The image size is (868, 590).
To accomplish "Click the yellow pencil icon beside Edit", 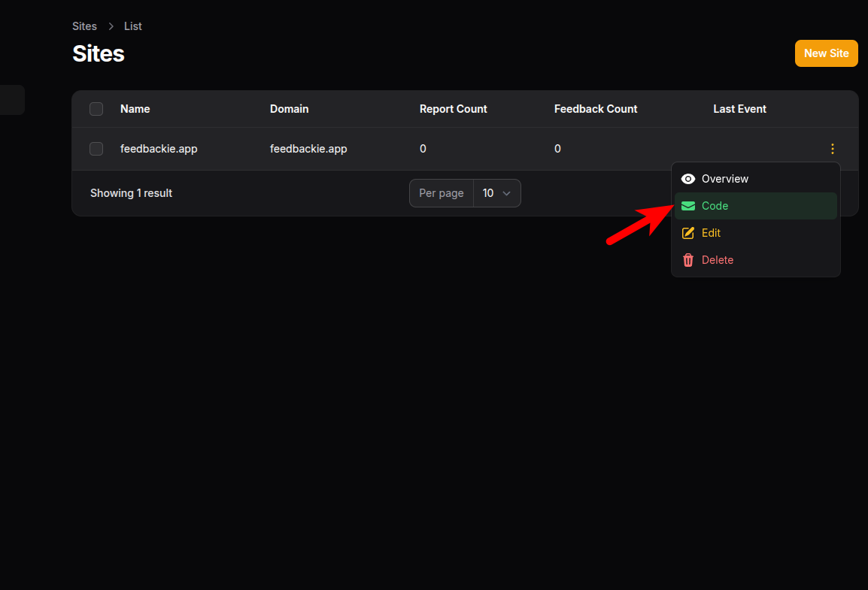I will 687,233.
